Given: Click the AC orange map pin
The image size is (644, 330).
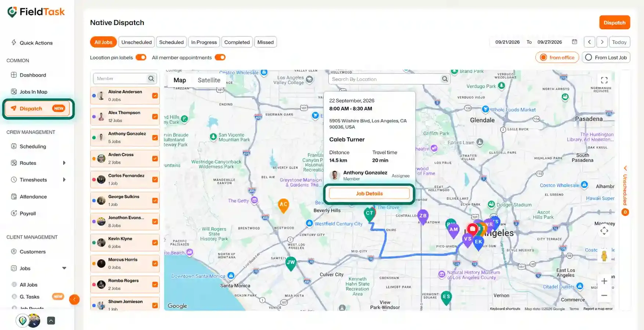Looking at the screenshot, I should click(x=283, y=206).
